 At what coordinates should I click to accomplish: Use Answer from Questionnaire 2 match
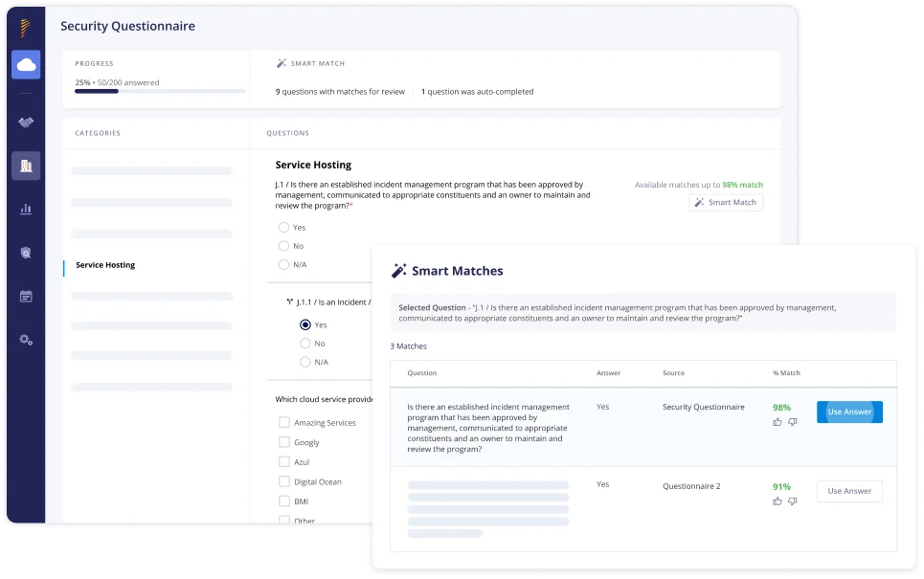pos(849,491)
